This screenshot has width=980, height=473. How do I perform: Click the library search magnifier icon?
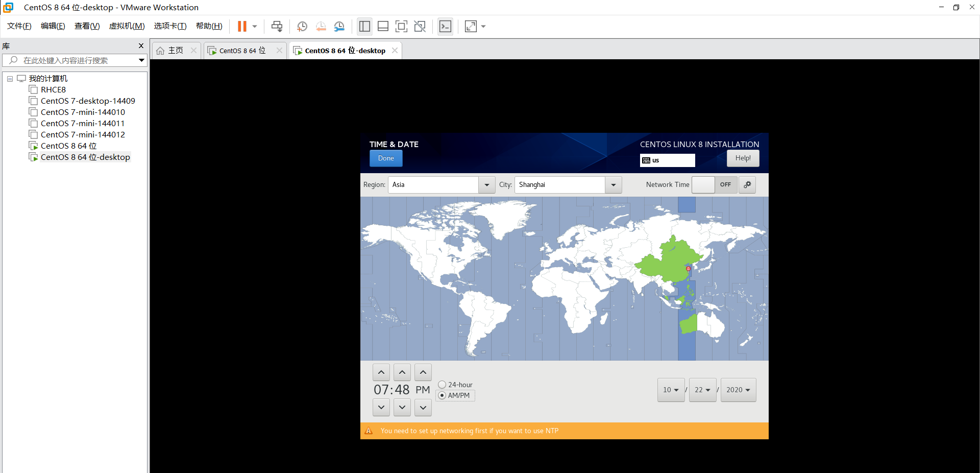[14, 60]
